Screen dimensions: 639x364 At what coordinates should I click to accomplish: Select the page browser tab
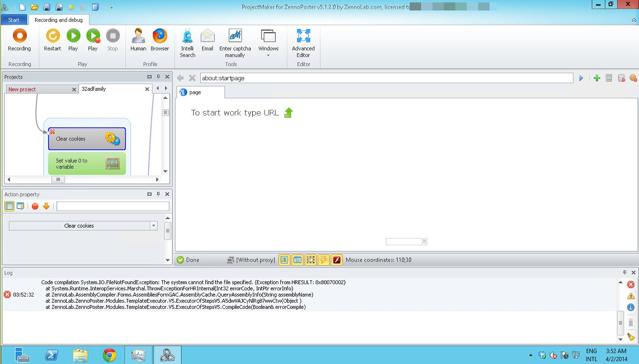coord(200,92)
